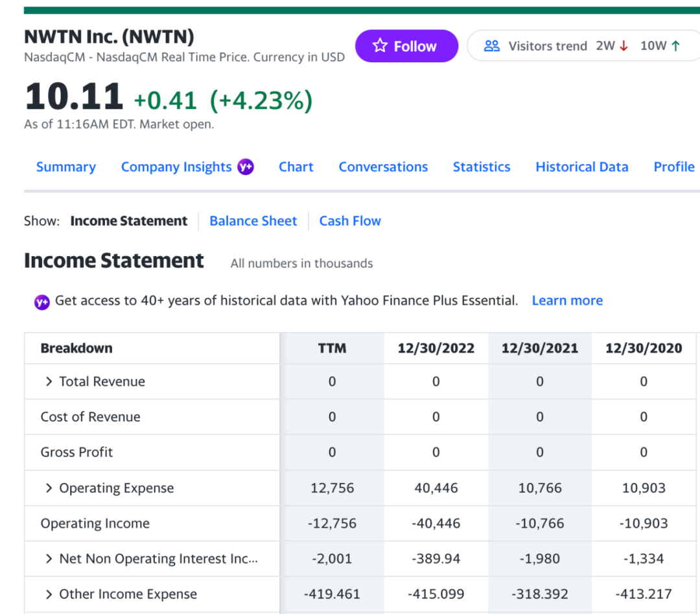
Task: Click the 12/30/2021 column header
Action: coord(540,348)
